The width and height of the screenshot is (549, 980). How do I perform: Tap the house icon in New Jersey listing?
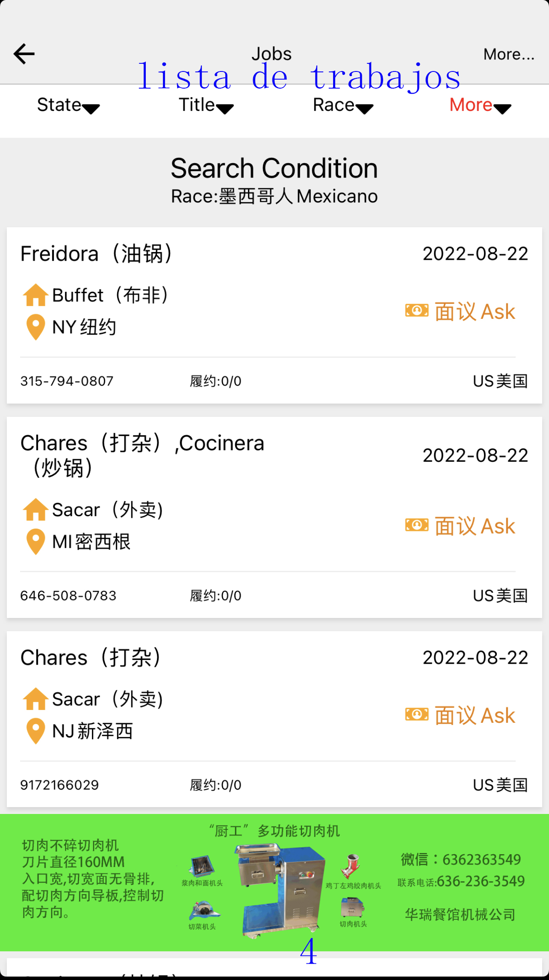[35, 699]
